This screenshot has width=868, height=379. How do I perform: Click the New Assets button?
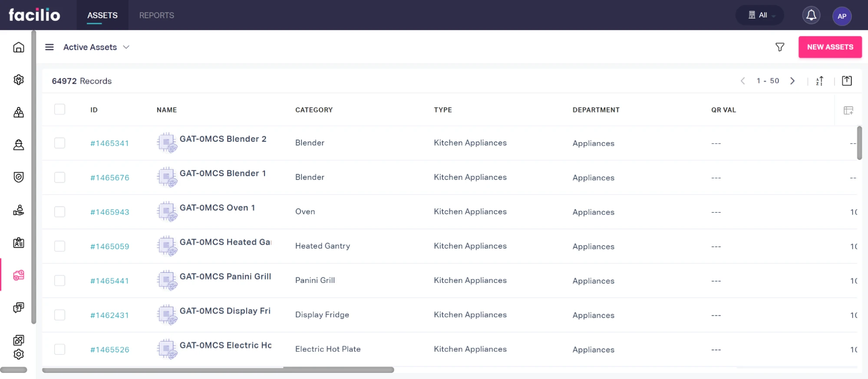830,47
